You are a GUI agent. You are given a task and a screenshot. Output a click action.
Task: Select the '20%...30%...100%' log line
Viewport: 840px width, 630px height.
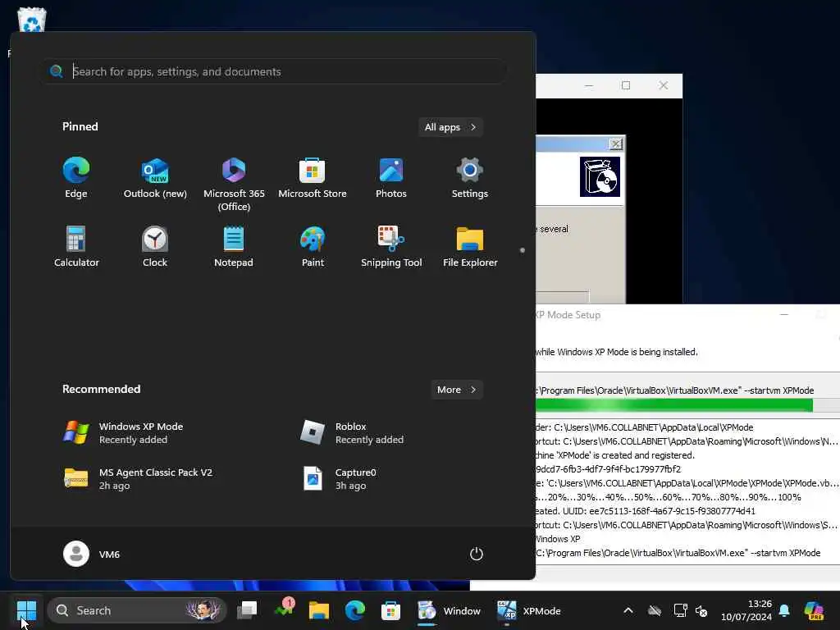(x=668, y=497)
